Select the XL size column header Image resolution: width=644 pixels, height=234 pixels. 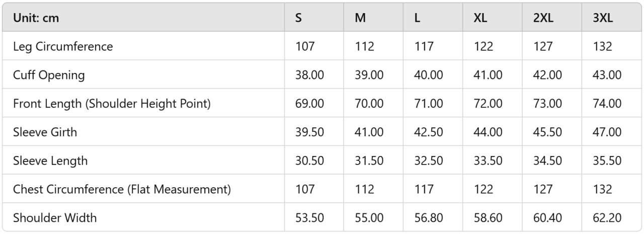(480, 18)
